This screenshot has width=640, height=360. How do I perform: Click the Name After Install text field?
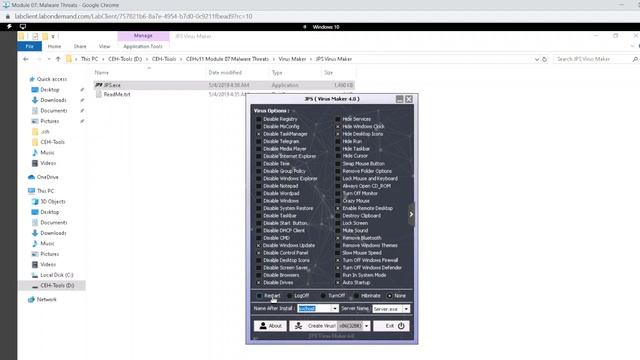click(x=314, y=309)
